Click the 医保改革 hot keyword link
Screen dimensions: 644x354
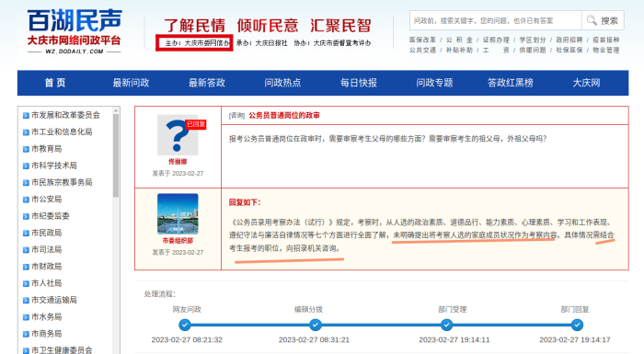(x=422, y=40)
